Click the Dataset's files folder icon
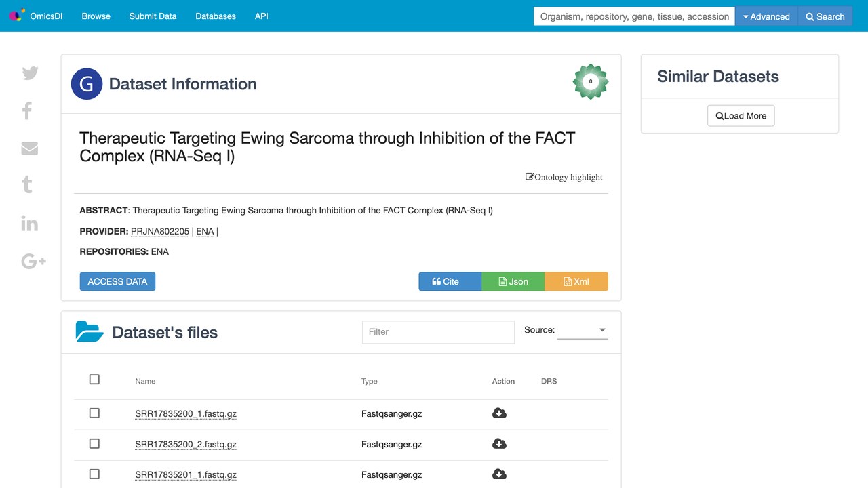Viewport: 868px width, 488px height. point(90,331)
